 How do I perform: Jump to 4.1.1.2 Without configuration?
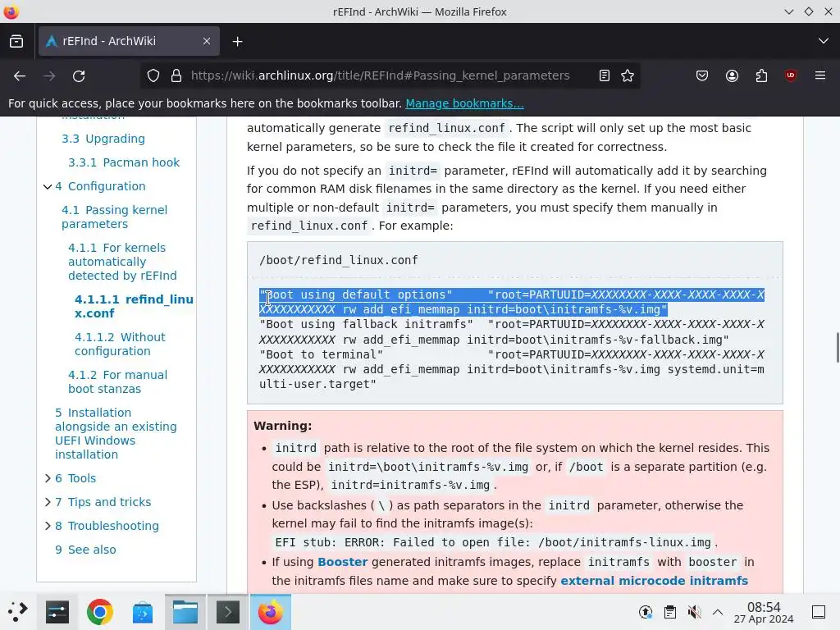pos(120,344)
